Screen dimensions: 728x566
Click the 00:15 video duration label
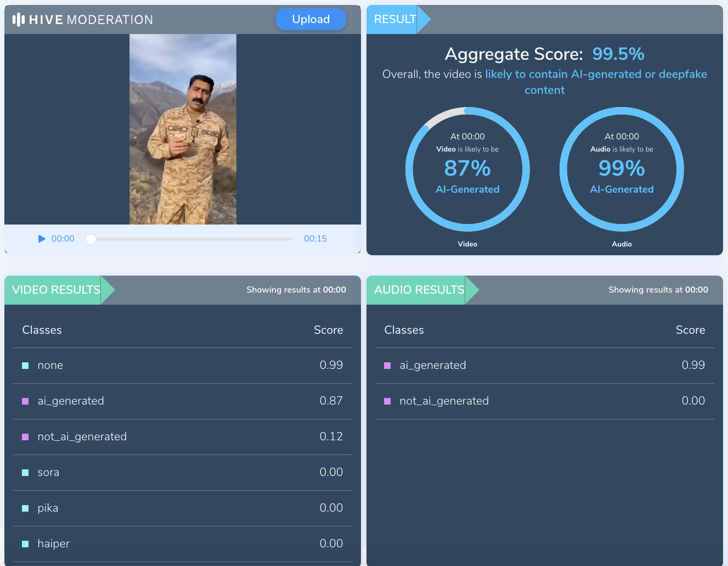(315, 239)
